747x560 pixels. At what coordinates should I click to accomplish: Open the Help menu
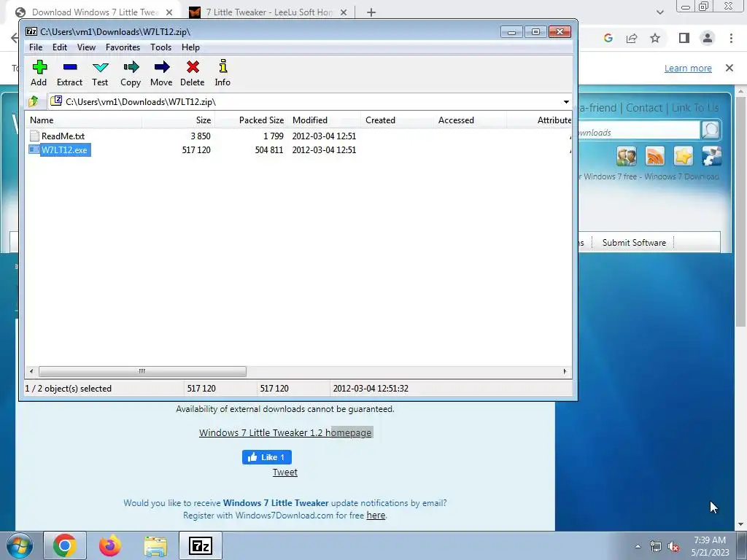click(x=190, y=47)
